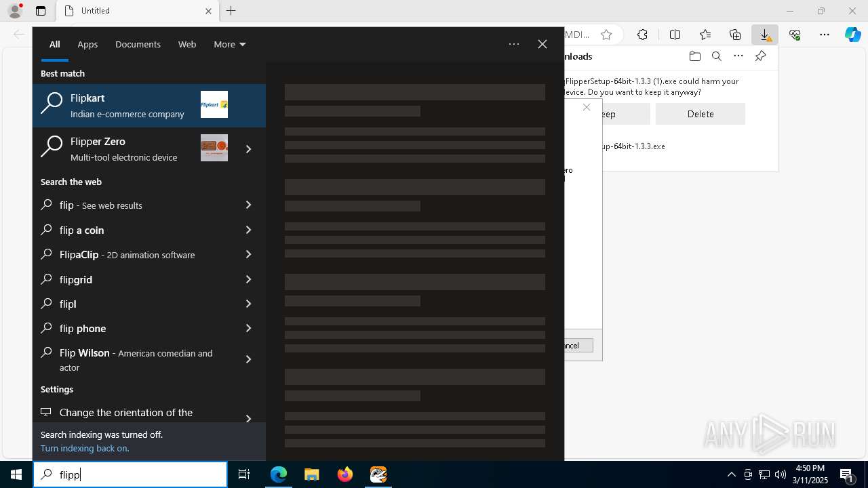The width and height of the screenshot is (868, 488).
Task: Open More options in Downloads panel
Action: point(738,56)
